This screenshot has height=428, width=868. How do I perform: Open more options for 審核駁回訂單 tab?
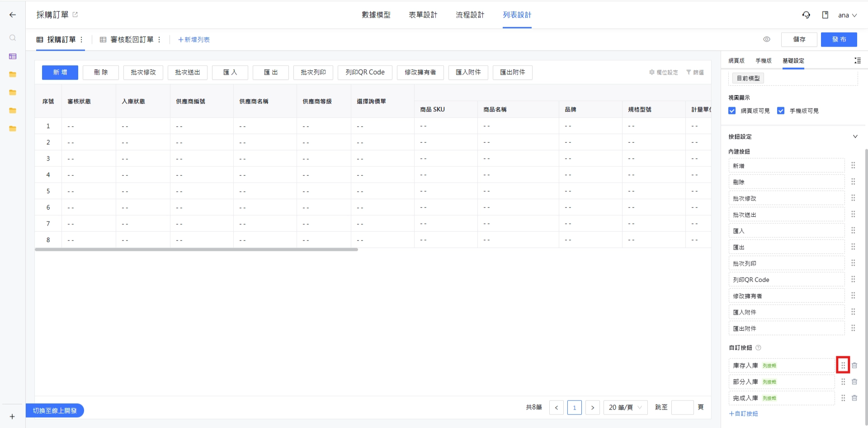(159, 40)
